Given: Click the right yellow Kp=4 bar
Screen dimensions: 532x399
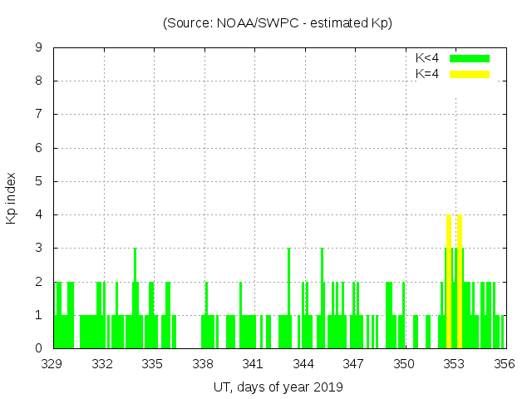Looking at the screenshot, I should (460, 281).
